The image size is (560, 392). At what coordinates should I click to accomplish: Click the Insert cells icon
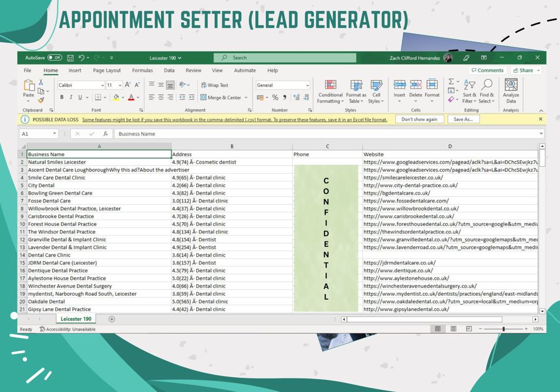click(x=399, y=85)
